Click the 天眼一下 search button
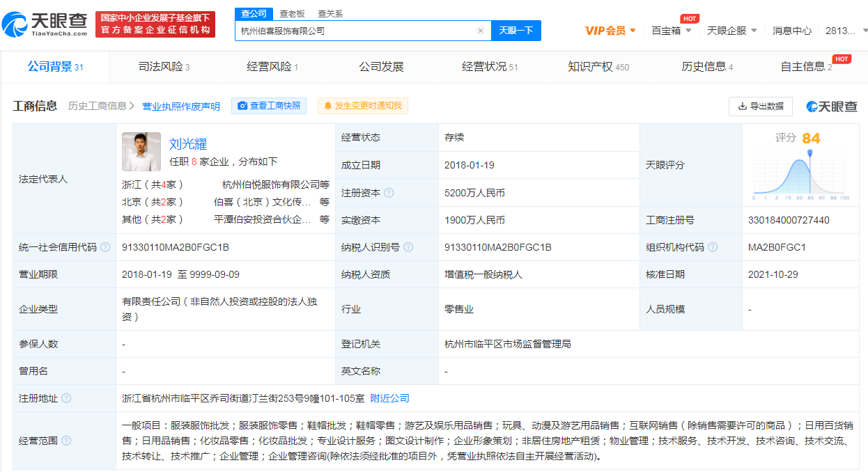Viewport: 868px width, 472px height. pyautogui.click(x=516, y=31)
